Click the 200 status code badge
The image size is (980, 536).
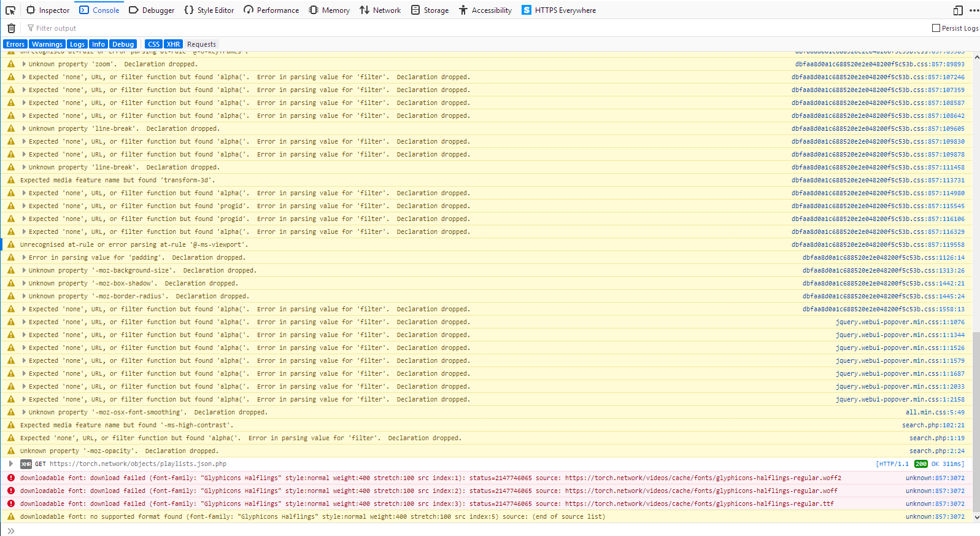920,464
